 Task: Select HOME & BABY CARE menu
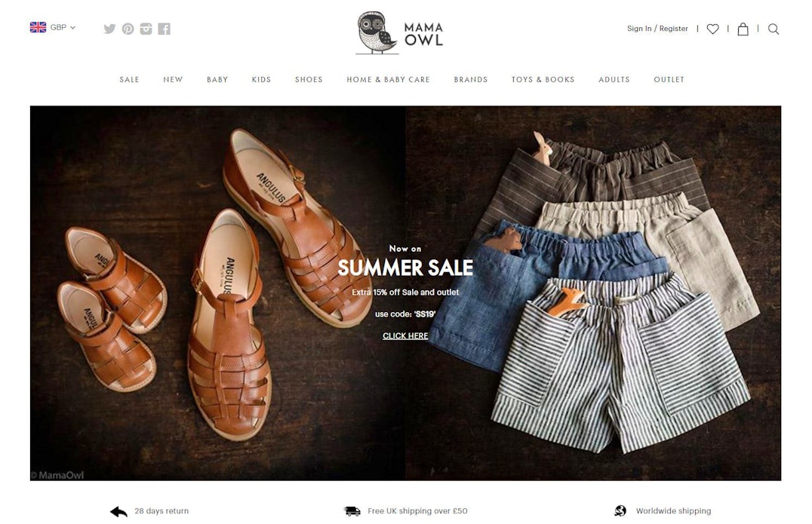click(389, 80)
